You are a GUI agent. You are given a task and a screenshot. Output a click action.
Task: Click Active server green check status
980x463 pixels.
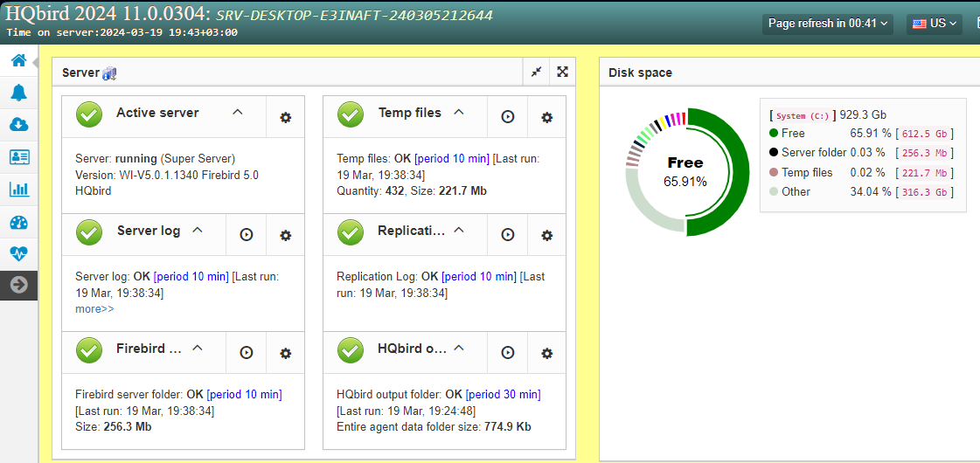[x=89, y=115]
